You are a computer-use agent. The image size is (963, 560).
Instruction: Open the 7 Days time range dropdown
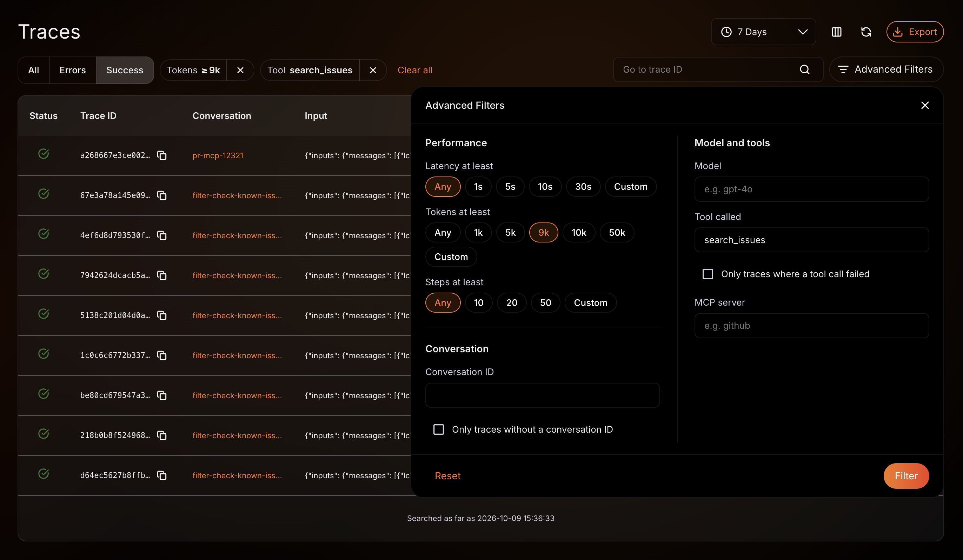pos(764,32)
